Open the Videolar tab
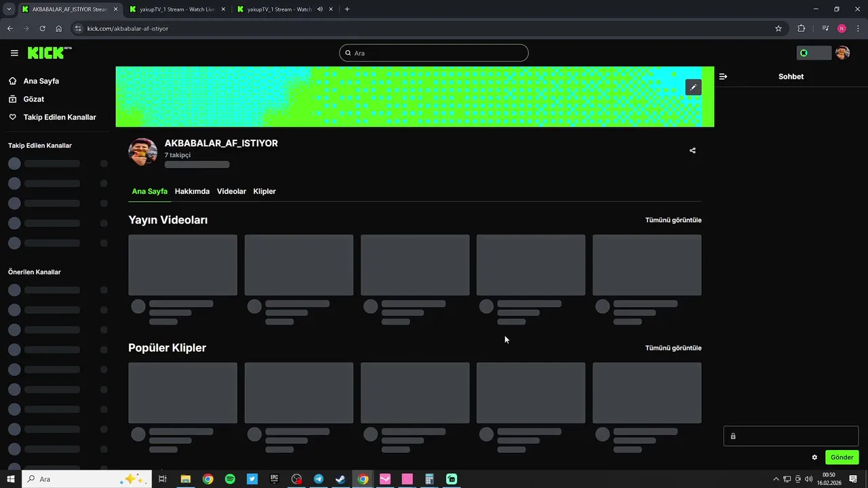This screenshot has width=868, height=488. 231,191
